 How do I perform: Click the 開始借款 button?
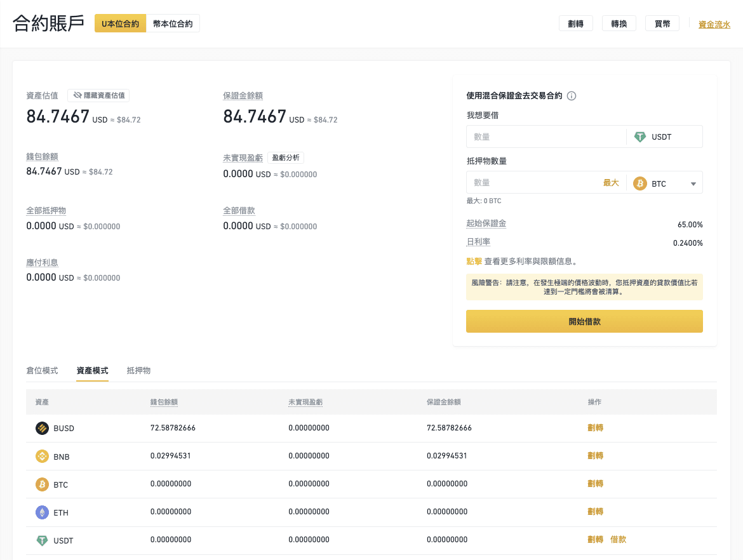(584, 321)
